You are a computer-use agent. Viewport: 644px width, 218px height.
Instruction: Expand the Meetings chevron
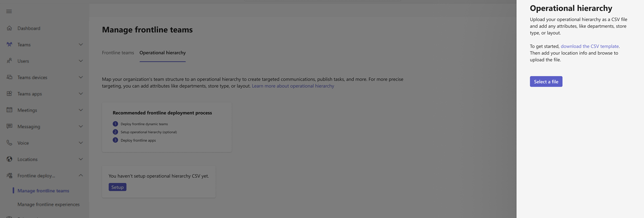click(x=81, y=110)
